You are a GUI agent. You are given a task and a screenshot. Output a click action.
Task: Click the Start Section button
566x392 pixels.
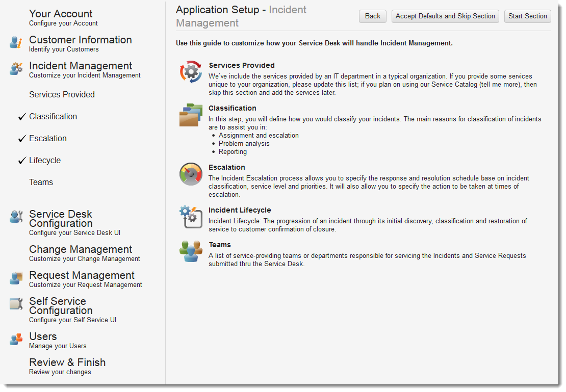pos(527,16)
